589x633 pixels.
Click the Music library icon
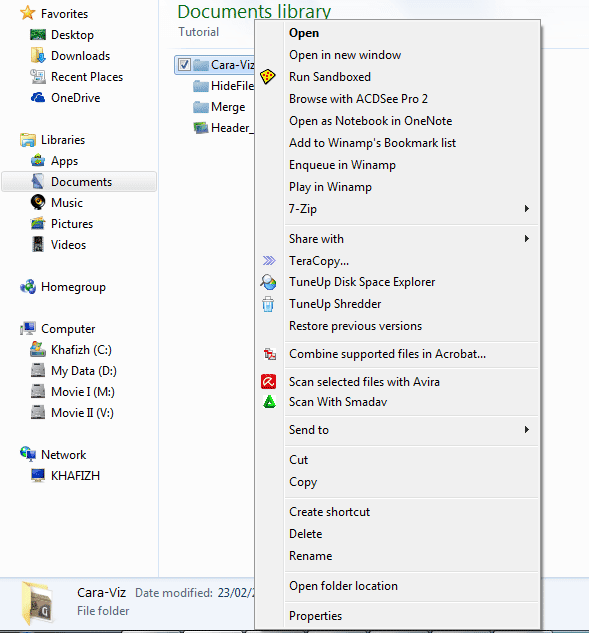pos(38,203)
